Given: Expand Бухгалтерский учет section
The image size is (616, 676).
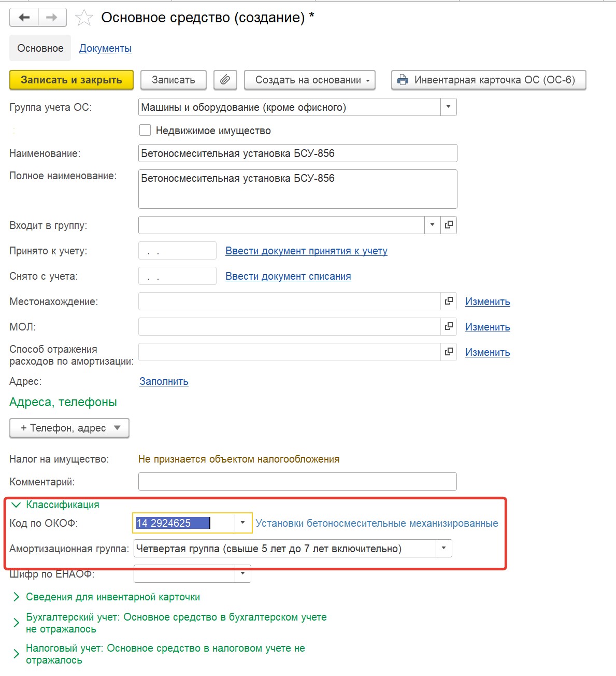Looking at the screenshot, I should [x=169, y=623].
